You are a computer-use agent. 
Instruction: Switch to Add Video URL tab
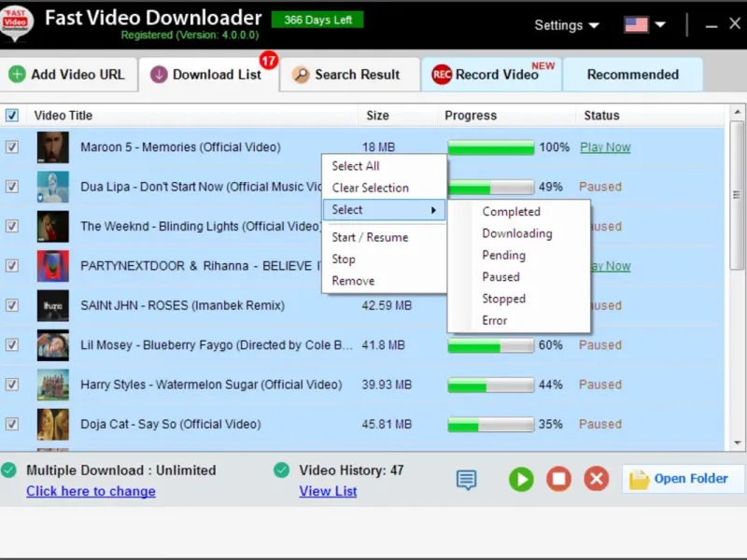click(x=68, y=75)
